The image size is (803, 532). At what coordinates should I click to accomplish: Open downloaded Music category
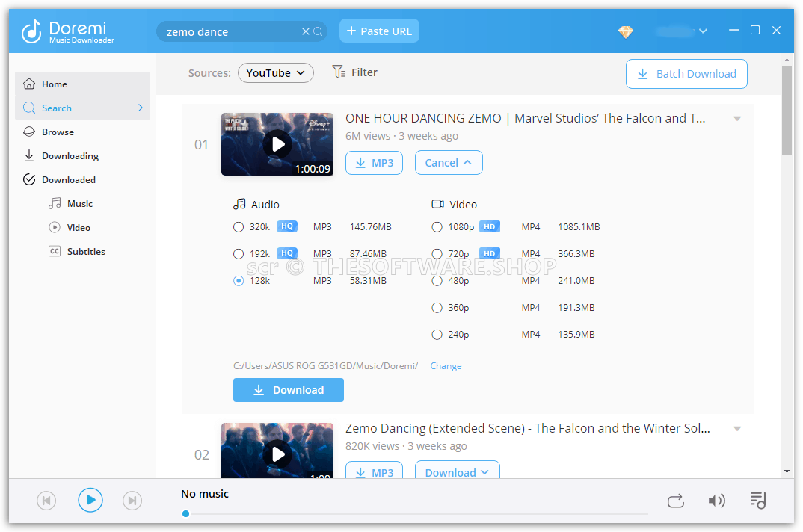(71, 204)
